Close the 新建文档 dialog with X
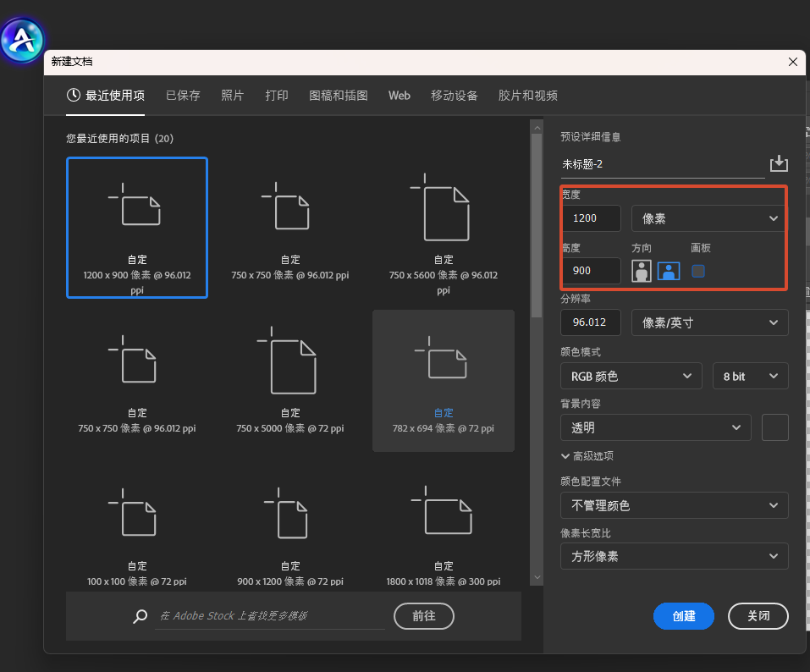The image size is (810, 672). click(x=793, y=62)
